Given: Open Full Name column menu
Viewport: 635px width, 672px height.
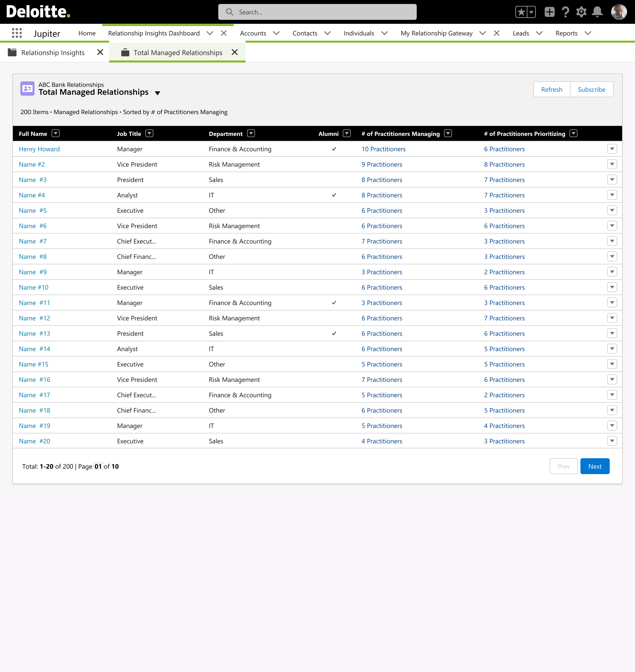Looking at the screenshot, I should pos(56,133).
